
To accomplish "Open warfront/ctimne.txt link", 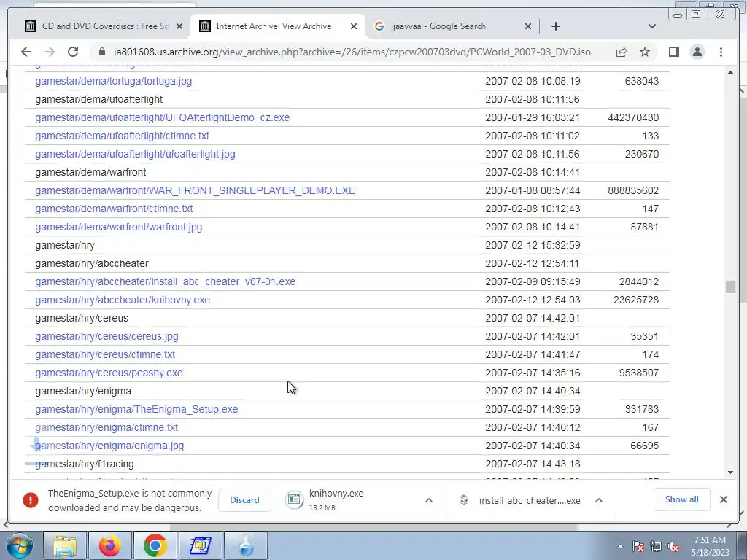I will pyautogui.click(x=114, y=209).
